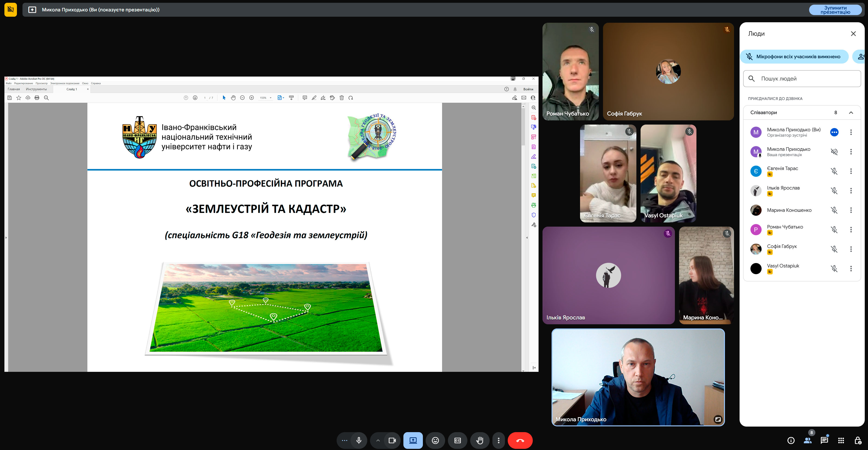
Task: Click the red leave call button
Action: [520, 440]
